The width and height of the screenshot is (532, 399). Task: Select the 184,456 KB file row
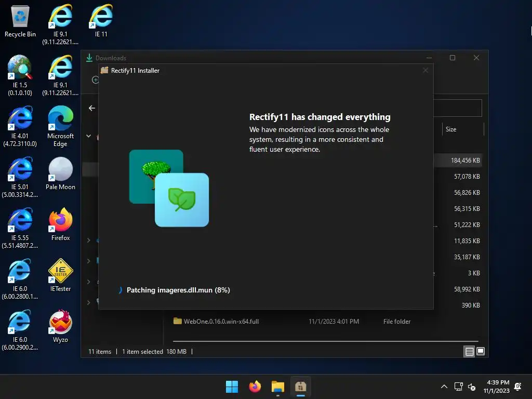point(458,160)
